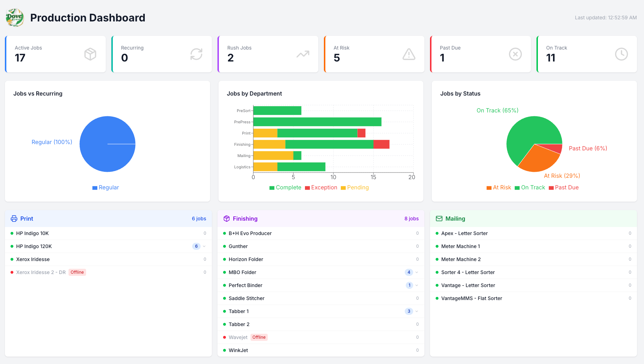Select the Finishing section header
This screenshot has height=364, width=644.
click(321, 219)
